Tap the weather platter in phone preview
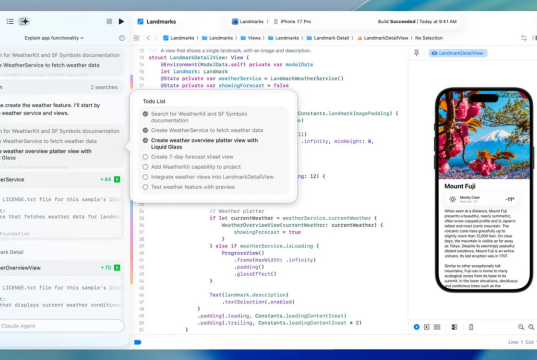This screenshot has width=537, height=360. pos(482,199)
